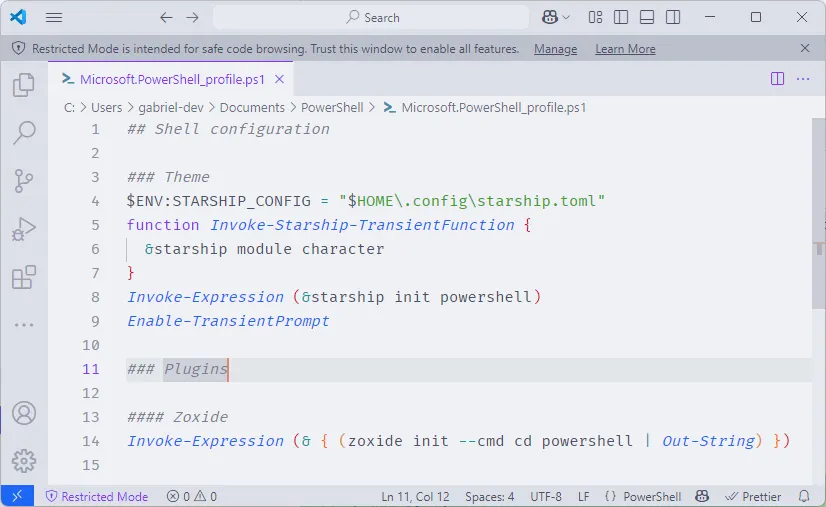Open the hamburger application menu
This screenshot has width=826, height=507.
(x=54, y=17)
